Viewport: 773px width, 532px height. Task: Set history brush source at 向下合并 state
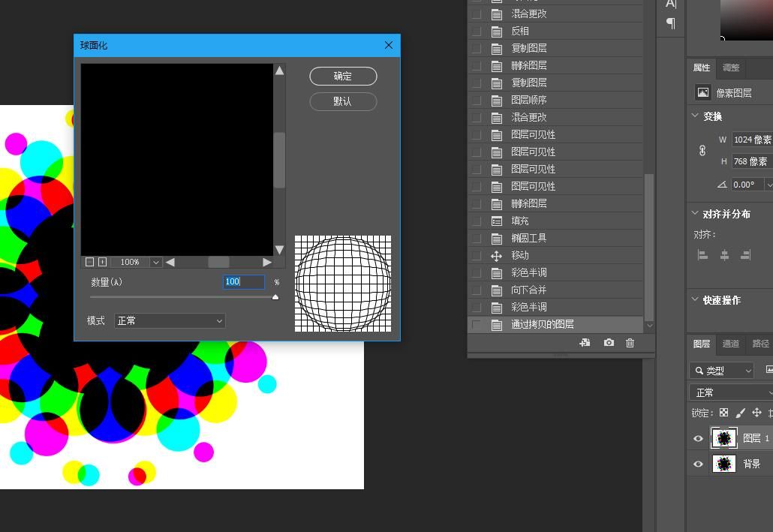pos(477,290)
